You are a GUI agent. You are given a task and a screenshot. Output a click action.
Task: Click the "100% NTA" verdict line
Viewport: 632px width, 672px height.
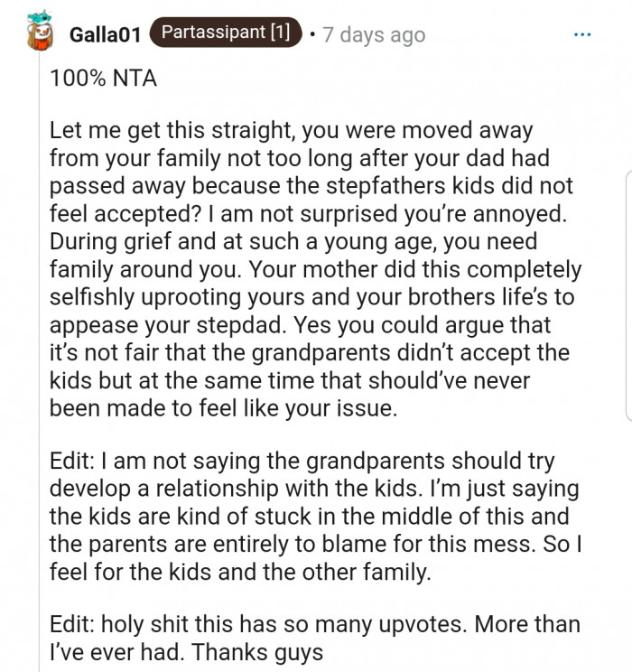pyautogui.click(x=104, y=79)
